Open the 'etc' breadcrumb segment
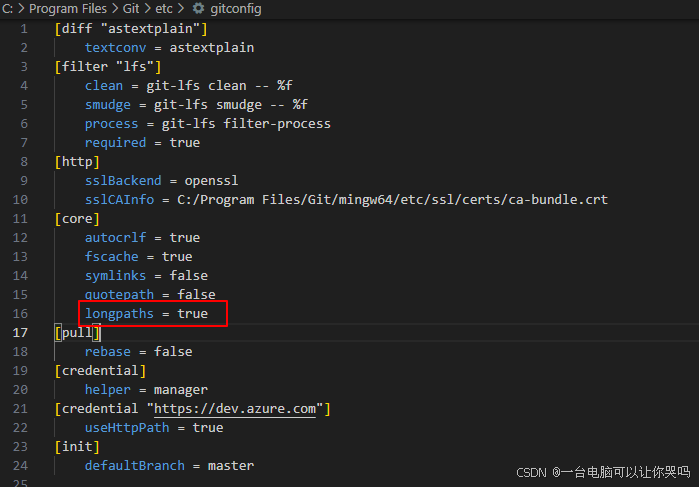 pyautogui.click(x=164, y=8)
